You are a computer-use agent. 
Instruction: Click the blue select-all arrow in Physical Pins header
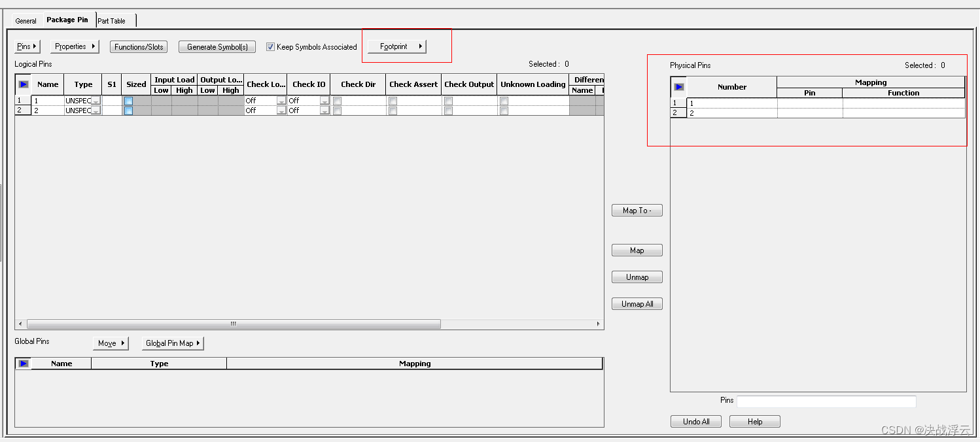coord(678,86)
